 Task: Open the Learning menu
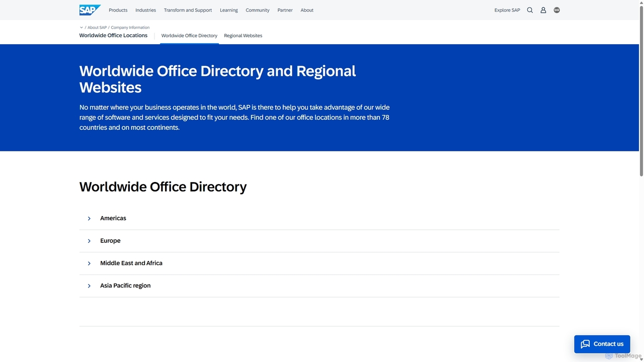(229, 10)
